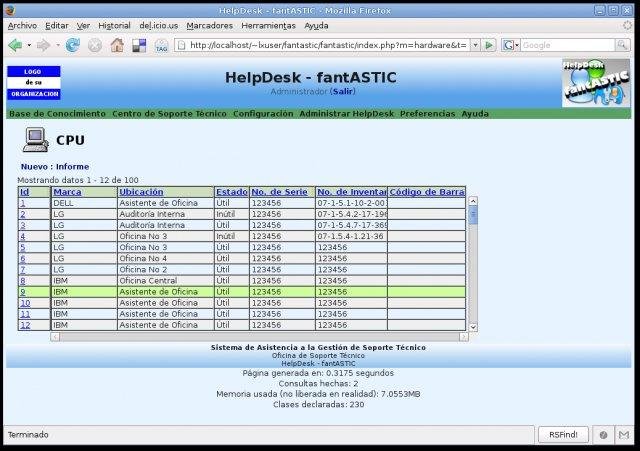Image resolution: width=640 pixels, height=451 pixels.
Task: Click horizontal scrollbar left arrow under table
Action: (55, 337)
